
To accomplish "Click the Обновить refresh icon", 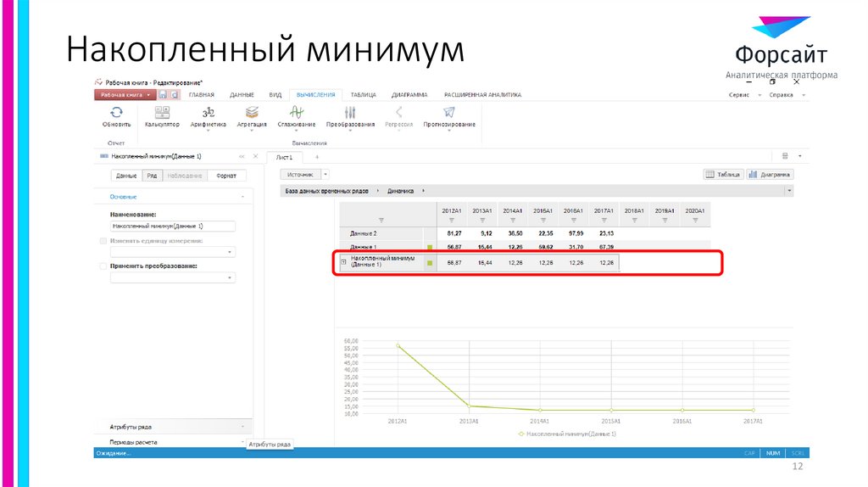I will [116, 112].
